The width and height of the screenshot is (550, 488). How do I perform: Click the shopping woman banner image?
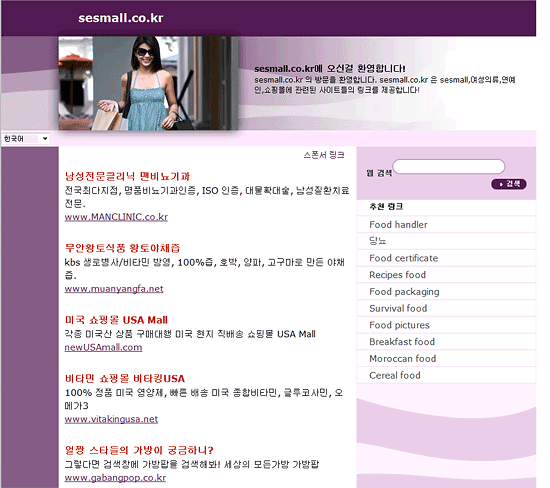(x=148, y=83)
